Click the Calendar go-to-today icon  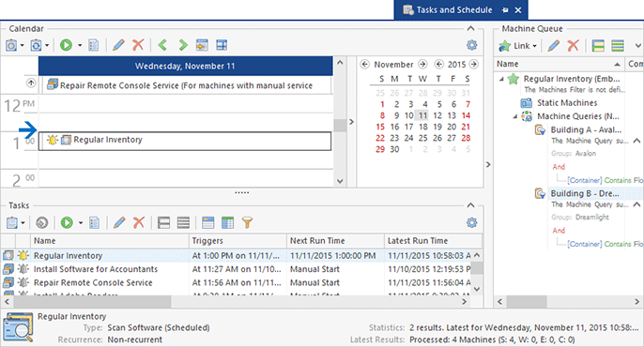coord(202,45)
